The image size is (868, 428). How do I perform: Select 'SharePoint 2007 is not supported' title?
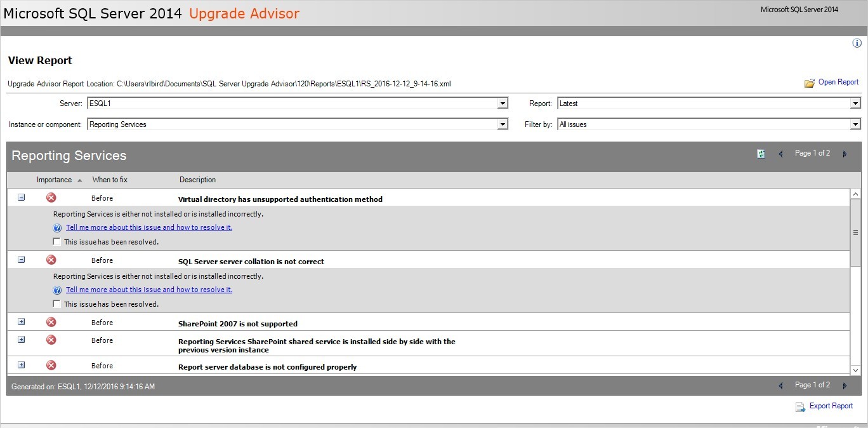point(238,324)
